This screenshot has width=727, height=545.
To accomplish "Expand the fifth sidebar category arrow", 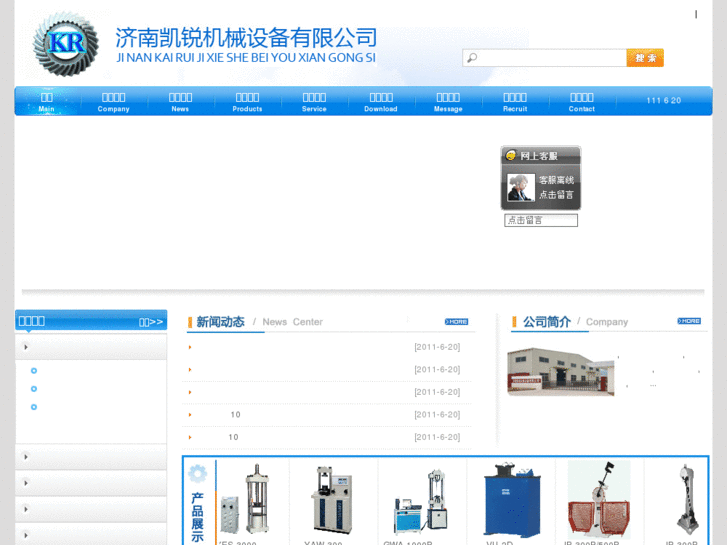I will click(26, 535).
